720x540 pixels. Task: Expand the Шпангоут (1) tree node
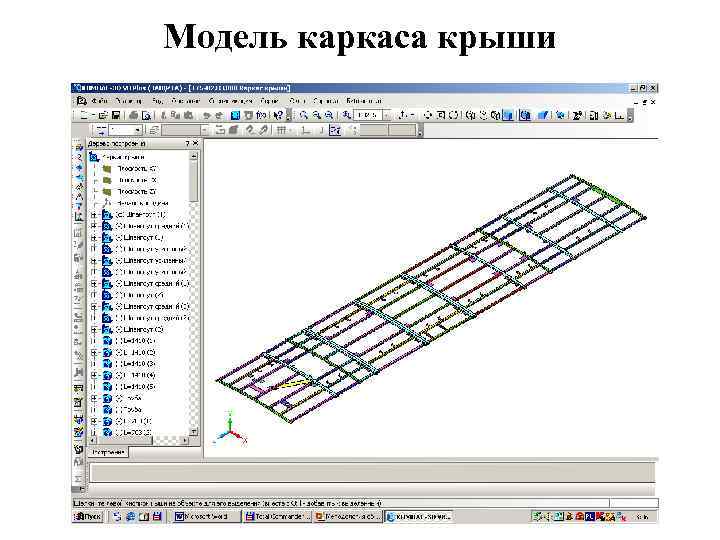[94, 215]
